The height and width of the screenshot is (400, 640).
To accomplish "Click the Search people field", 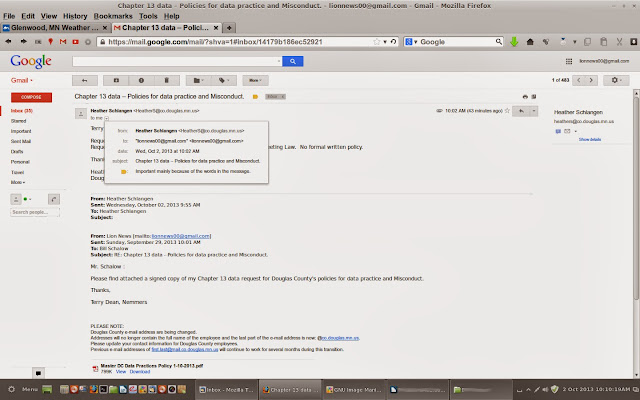I will 35,212.
